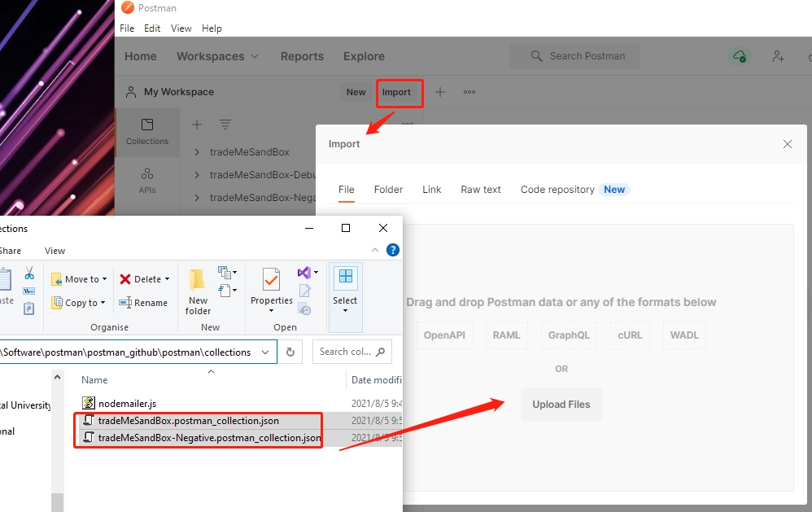Click the create new collection plus icon
The height and width of the screenshot is (512, 812).
tap(197, 125)
